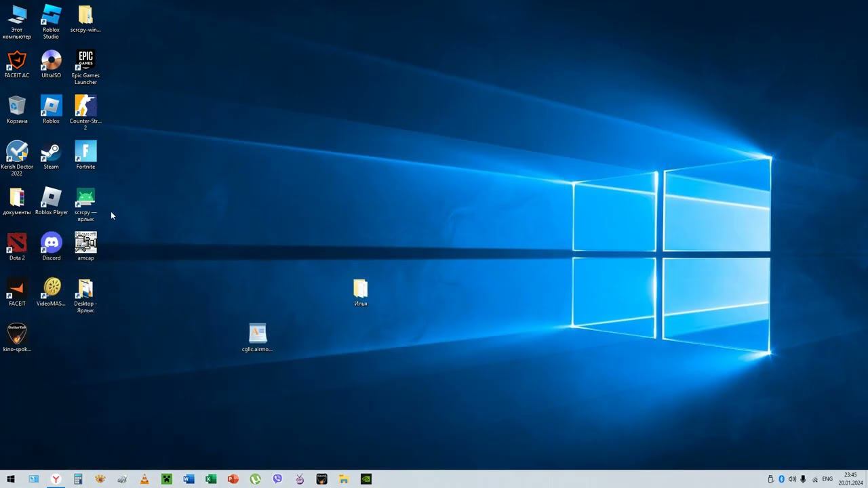Select the Fortnite desktop shortcut
Image resolution: width=868 pixels, height=488 pixels.
[85, 155]
